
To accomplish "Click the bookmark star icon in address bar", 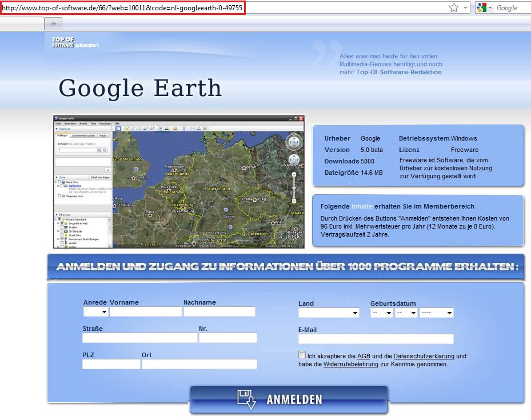I will pos(454,7).
